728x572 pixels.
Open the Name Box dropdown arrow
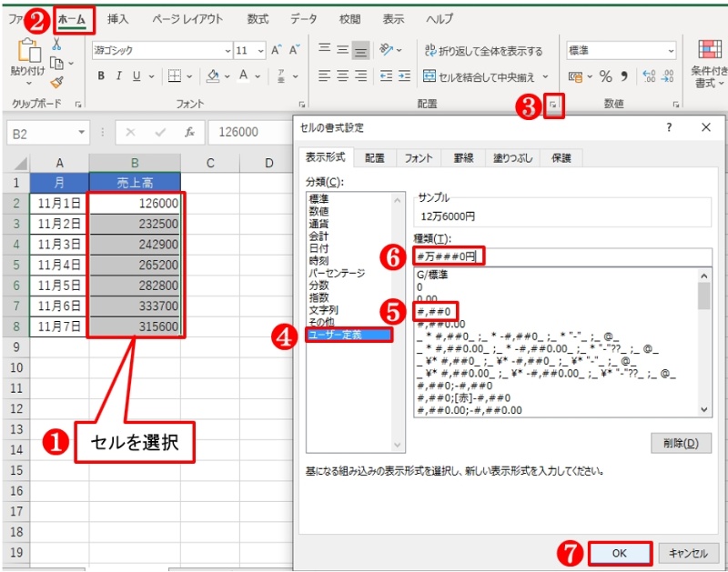pyautogui.click(x=82, y=133)
